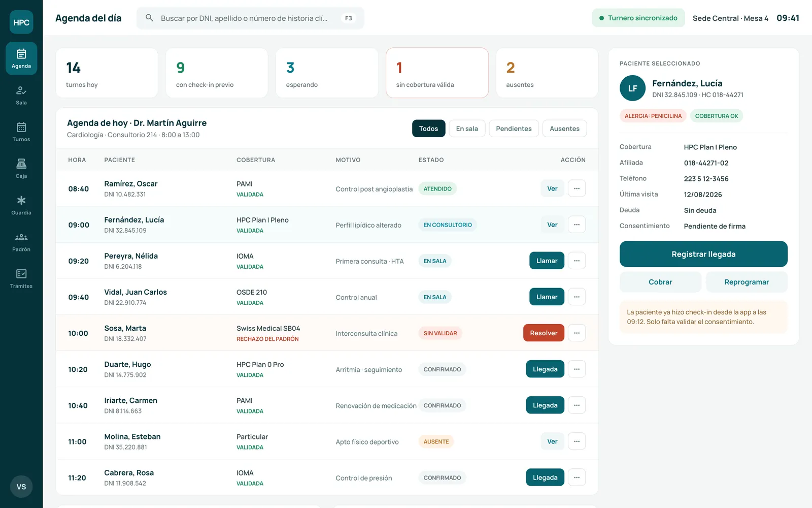Screen dimensions: 812x508
Task: Open VS user avatar menu
Action: click(21, 487)
